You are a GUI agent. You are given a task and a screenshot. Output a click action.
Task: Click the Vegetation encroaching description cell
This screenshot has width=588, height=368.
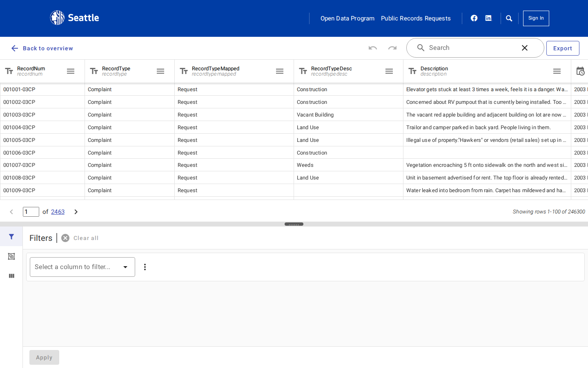coord(487,165)
